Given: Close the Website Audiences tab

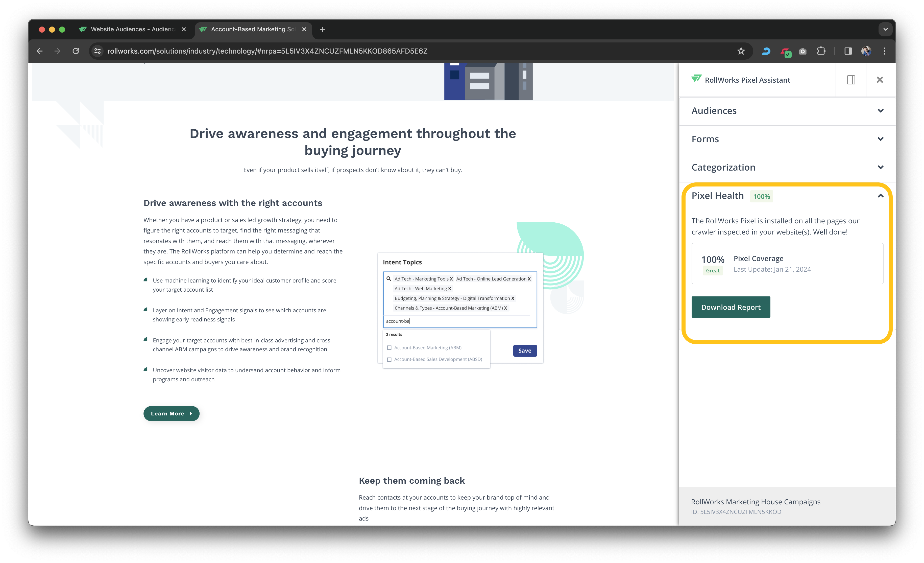Looking at the screenshot, I should point(184,29).
